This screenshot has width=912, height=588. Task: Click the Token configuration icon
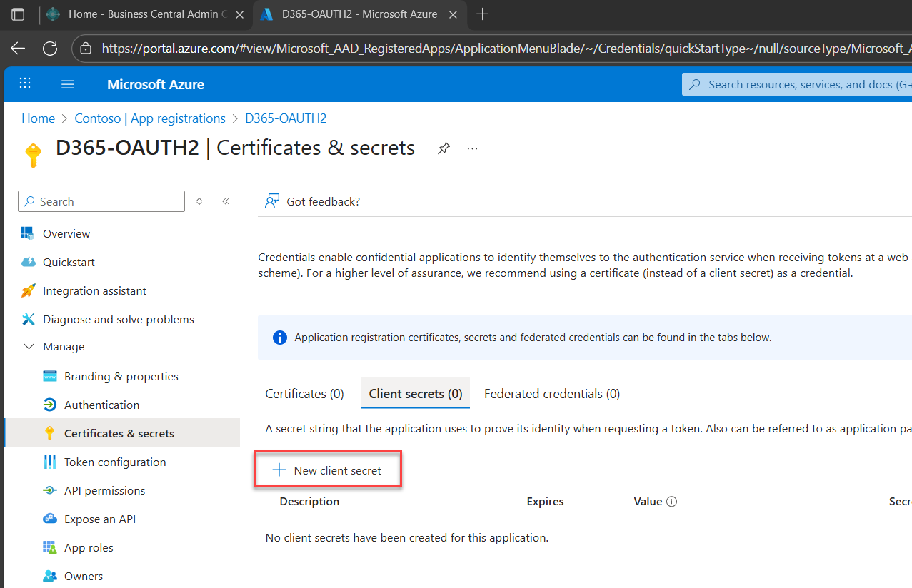(49, 462)
